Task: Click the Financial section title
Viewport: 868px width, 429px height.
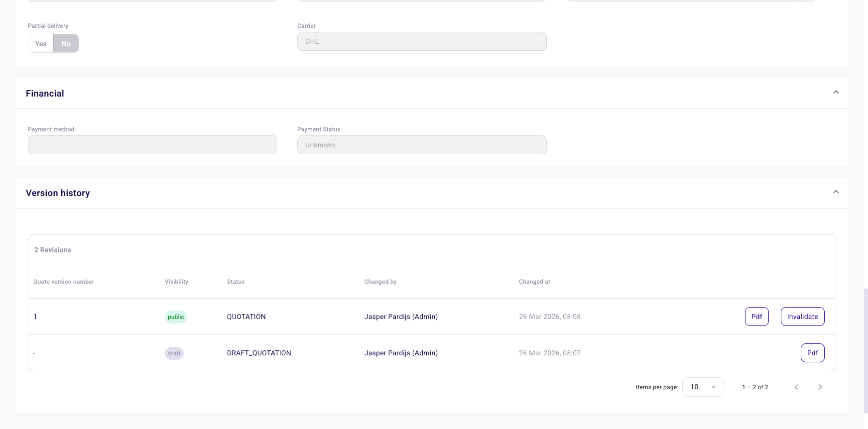Action: (x=45, y=94)
